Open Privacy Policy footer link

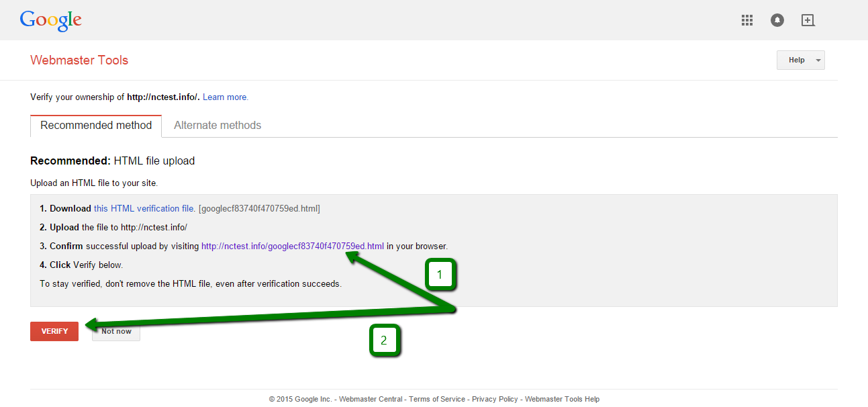pos(495,399)
